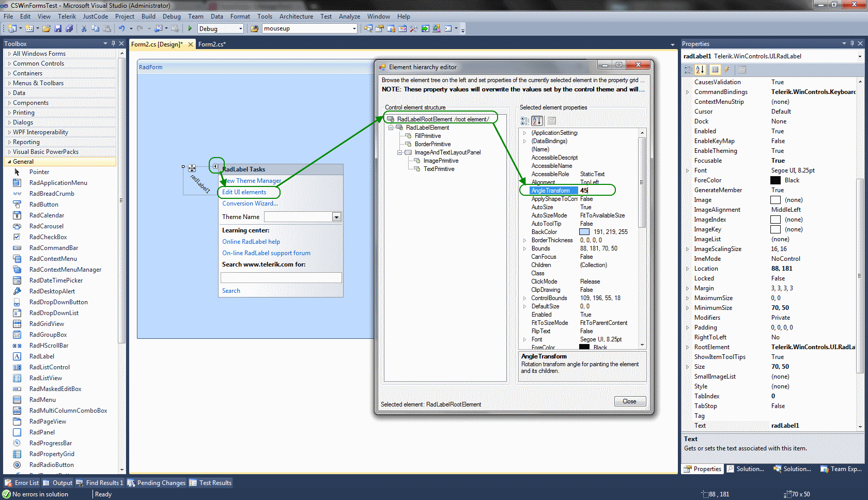Collapse the General toolbox group
Image resolution: width=868 pixels, height=500 pixels.
9,162
